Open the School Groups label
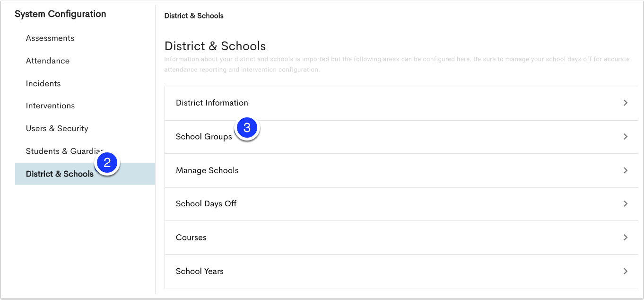Image resolution: width=644 pixels, height=300 pixels. (x=204, y=137)
